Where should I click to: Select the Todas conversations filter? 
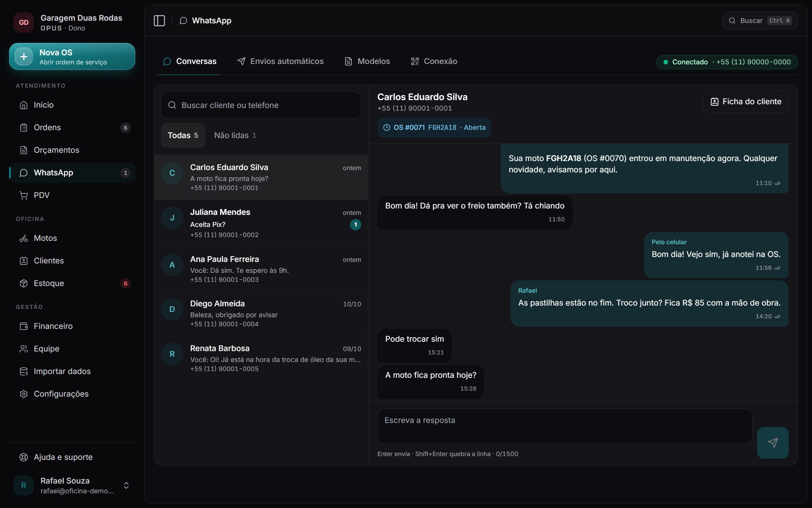click(x=183, y=135)
